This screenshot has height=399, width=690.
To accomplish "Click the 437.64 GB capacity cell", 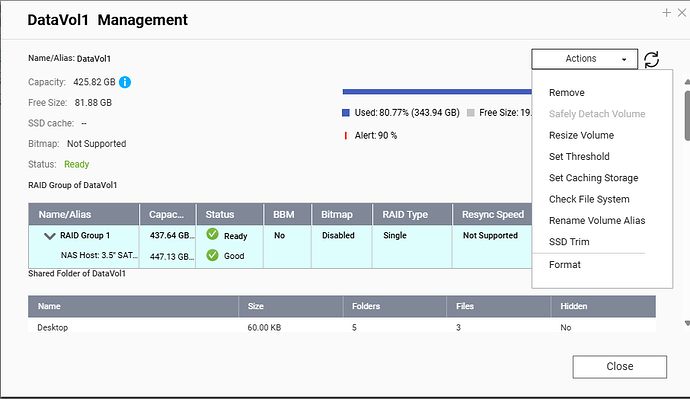I will (x=172, y=235).
